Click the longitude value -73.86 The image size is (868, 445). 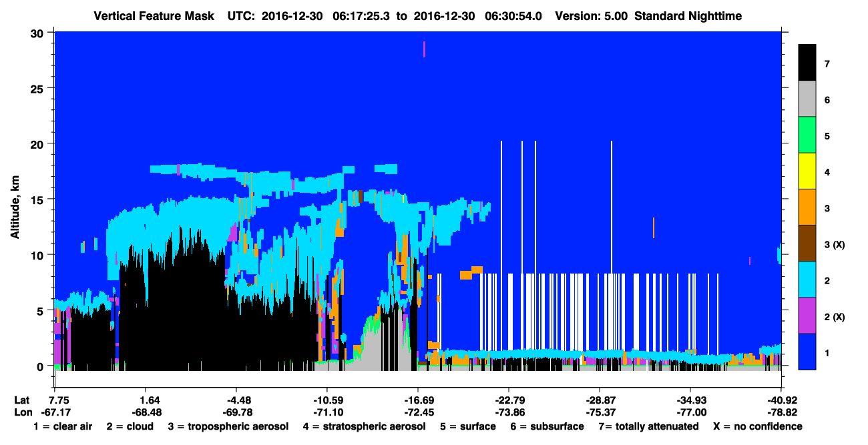coord(509,412)
